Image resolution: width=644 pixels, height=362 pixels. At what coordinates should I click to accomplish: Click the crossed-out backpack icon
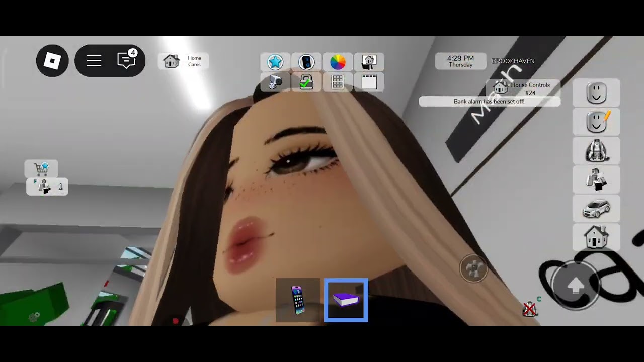click(529, 308)
